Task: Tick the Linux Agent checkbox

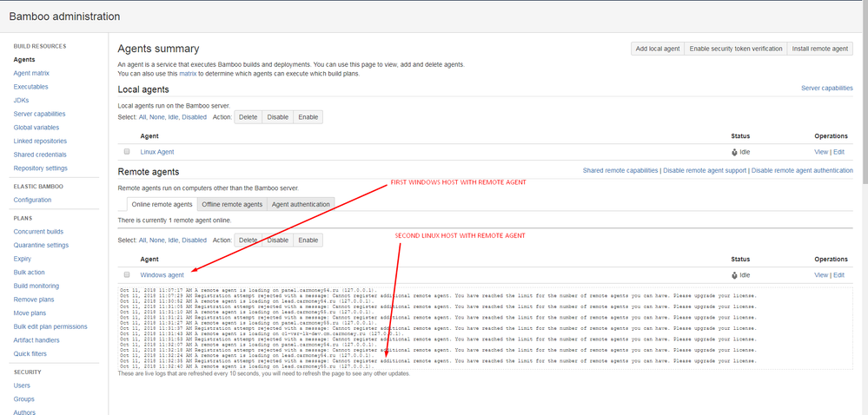Action: click(x=127, y=152)
